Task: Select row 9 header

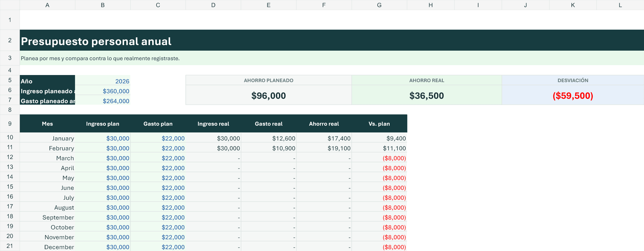Action: [x=10, y=124]
